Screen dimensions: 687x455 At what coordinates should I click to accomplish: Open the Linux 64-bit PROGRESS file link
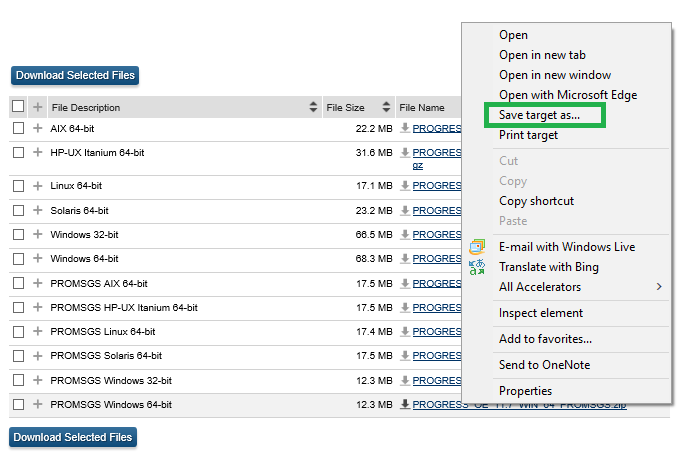[x=436, y=186]
